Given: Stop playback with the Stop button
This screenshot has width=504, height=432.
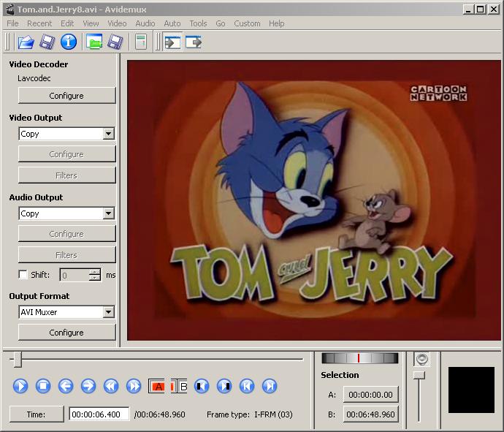Looking at the screenshot, I should coord(43,386).
